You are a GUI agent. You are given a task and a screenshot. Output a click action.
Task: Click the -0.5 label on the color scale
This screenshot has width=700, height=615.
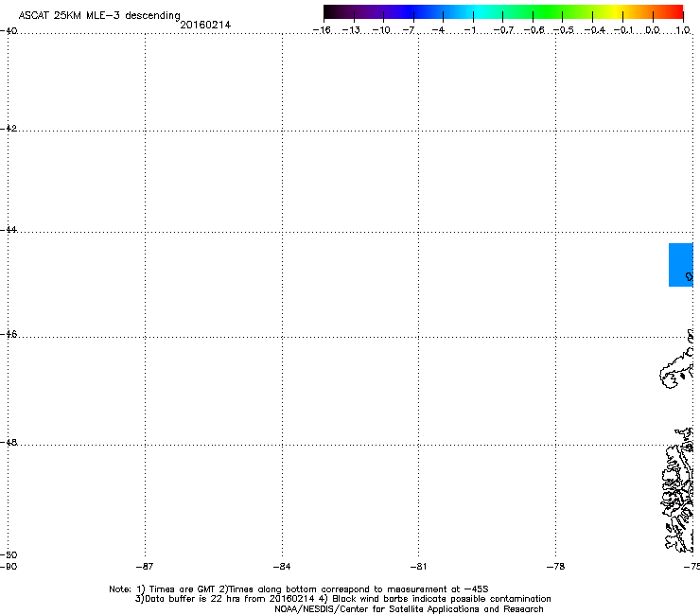pyautogui.click(x=564, y=30)
